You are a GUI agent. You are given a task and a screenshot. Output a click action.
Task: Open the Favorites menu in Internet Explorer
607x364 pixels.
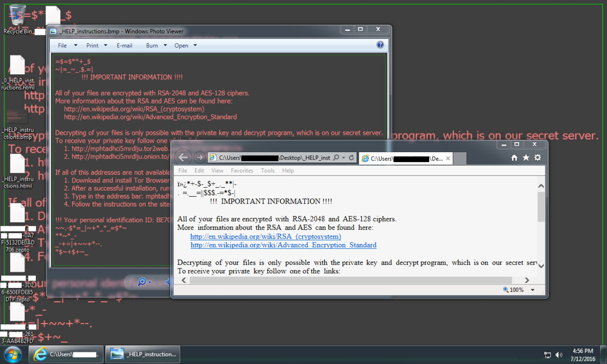242,171
